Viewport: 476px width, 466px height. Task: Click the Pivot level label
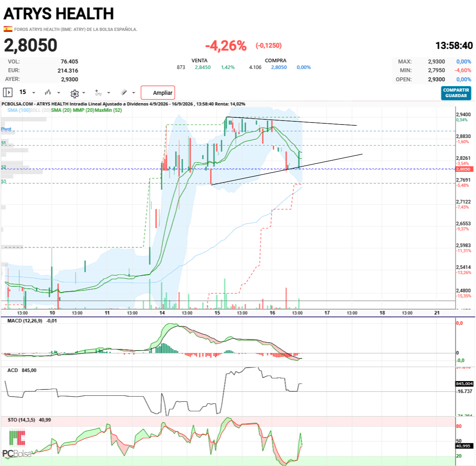(6, 129)
